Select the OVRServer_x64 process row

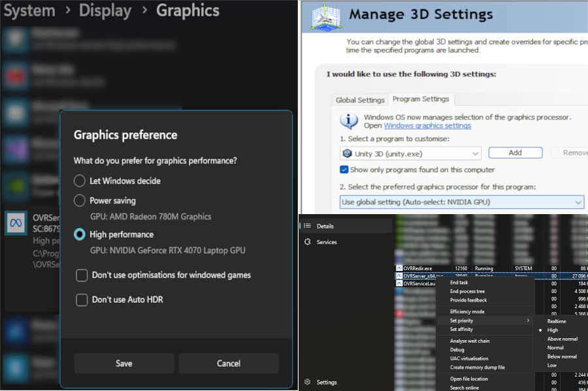pos(491,276)
